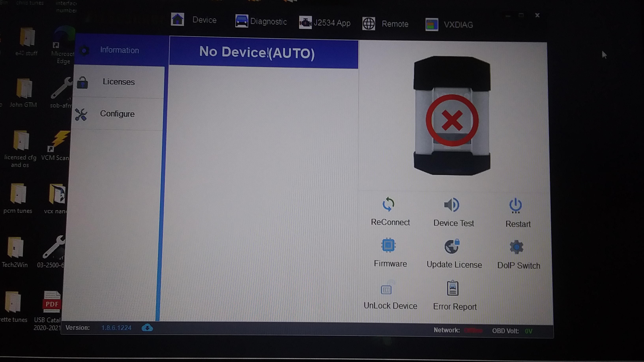The image size is (644, 362).
Task: Click the blue car Diagnostic icon
Action: [241, 21]
